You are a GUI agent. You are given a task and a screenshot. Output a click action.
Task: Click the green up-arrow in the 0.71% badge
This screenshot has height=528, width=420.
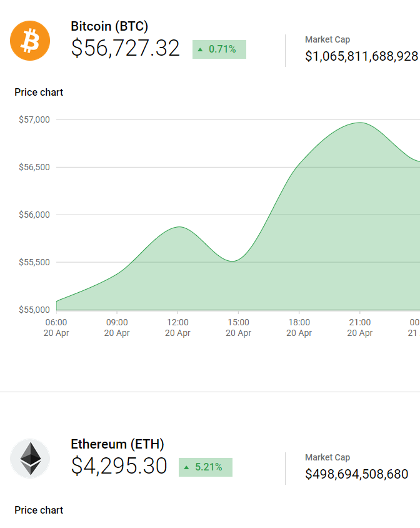click(200, 49)
